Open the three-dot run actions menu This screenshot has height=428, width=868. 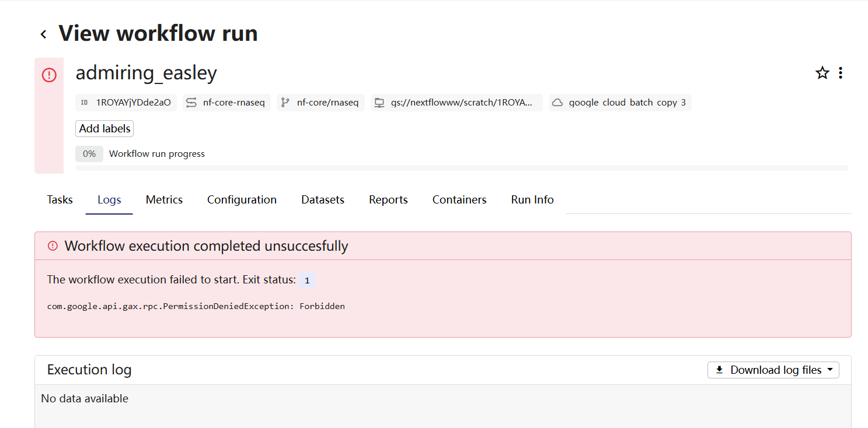coord(840,73)
